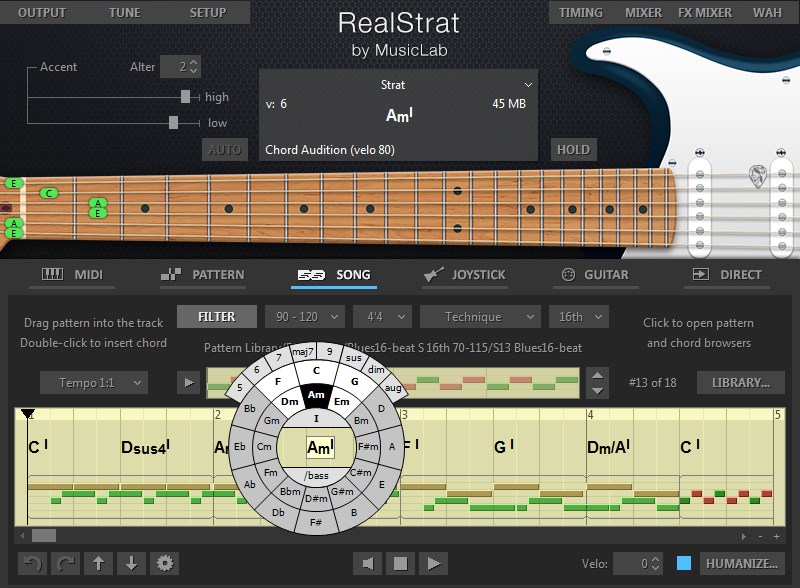Increase Velo value with up spinner
Screen dimensions: 800x588
click(x=656, y=559)
